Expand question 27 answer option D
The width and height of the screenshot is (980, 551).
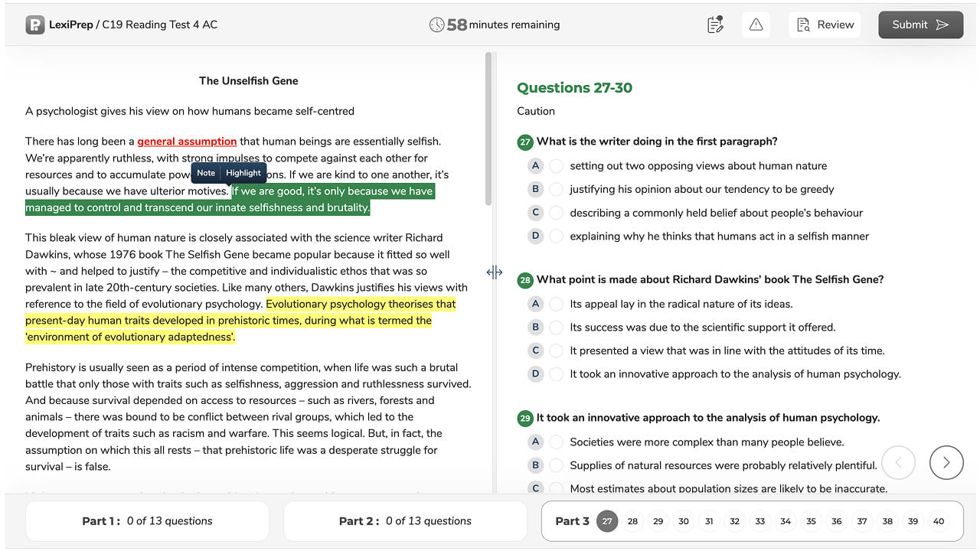(x=556, y=236)
